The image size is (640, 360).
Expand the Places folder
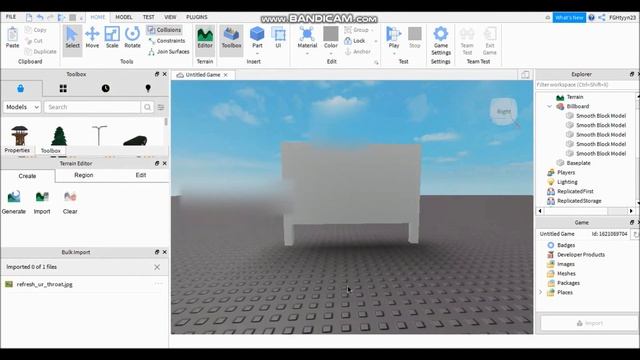(540, 293)
